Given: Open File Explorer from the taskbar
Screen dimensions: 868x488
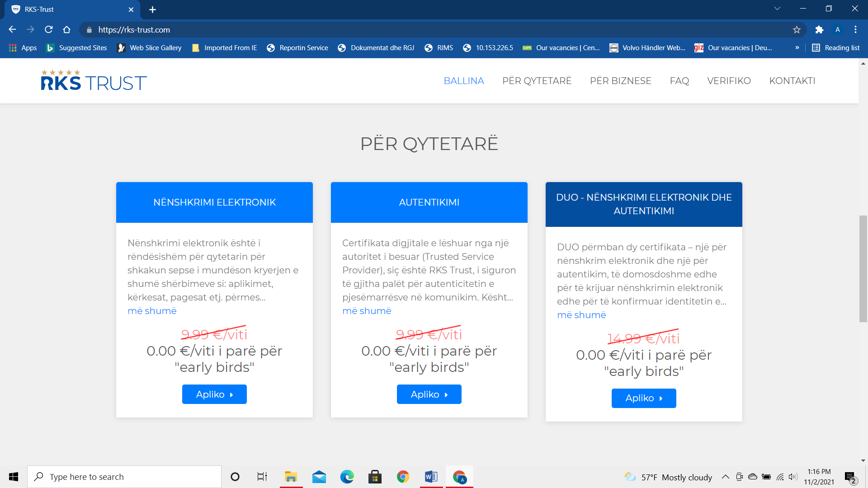Looking at the screenshot, I should coord(291,477).
